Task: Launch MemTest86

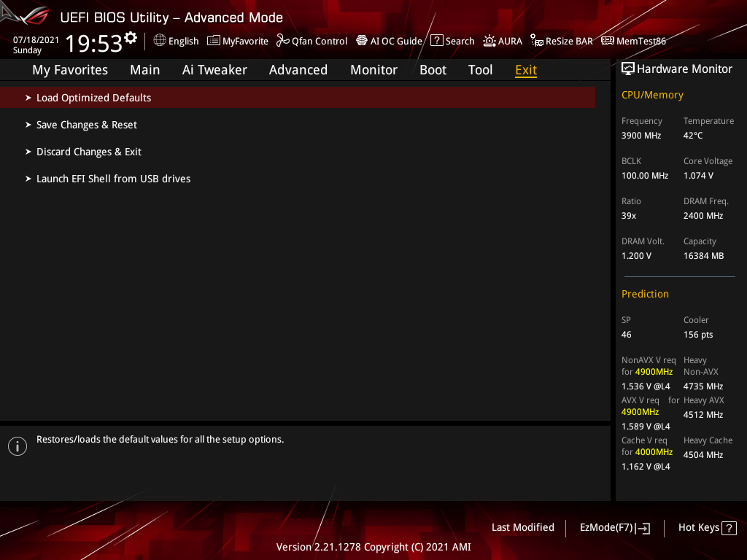Action: coord(633,41)
